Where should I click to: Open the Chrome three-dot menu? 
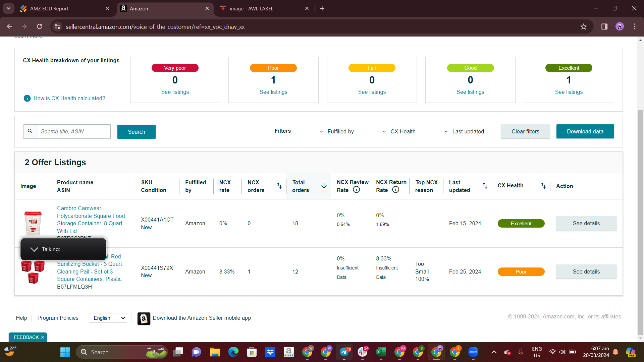(635, 26)
